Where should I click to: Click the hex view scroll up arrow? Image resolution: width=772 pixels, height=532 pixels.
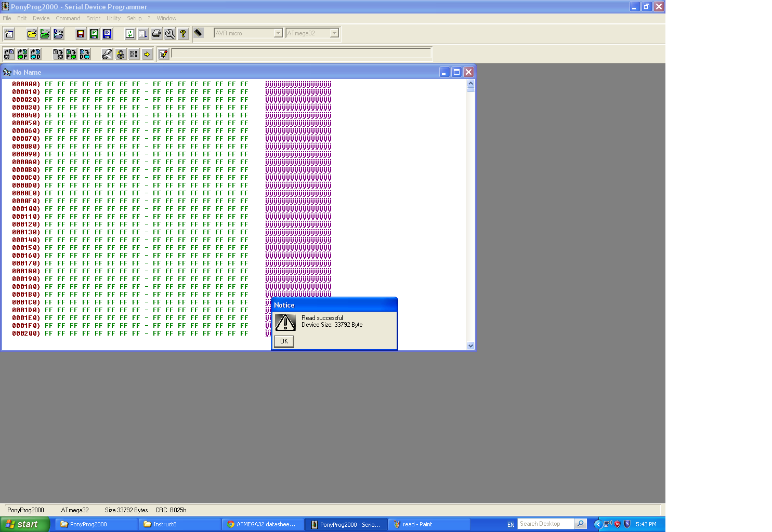click(470, 83)
